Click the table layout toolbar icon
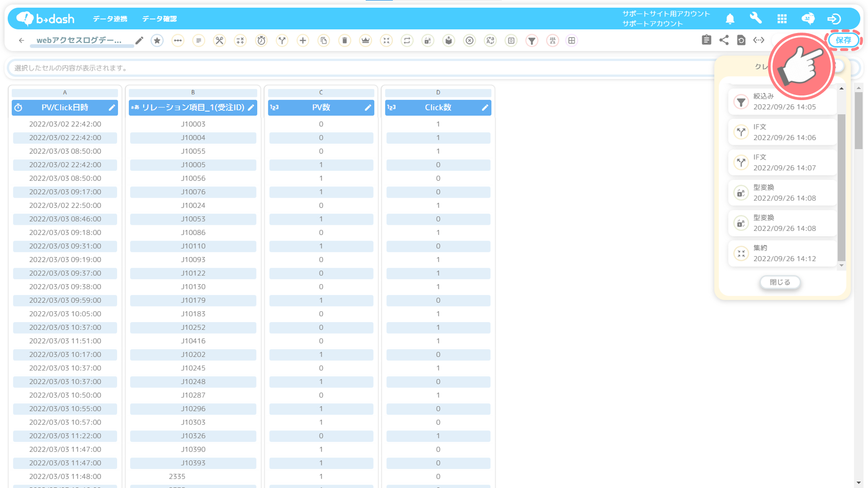 (x=572, y=40)
